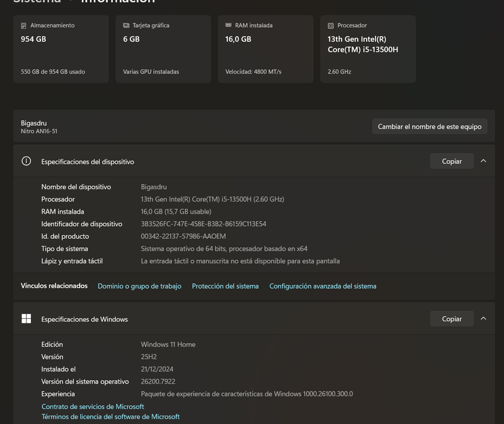
Task: Click Cambiar el nombre de este equipo
Action: click(x=430, y=127)
